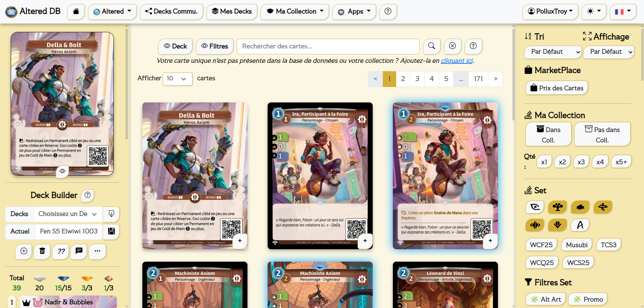Go to Mes Decks
The width and height of the screenshot is (644, 308).
232,11
